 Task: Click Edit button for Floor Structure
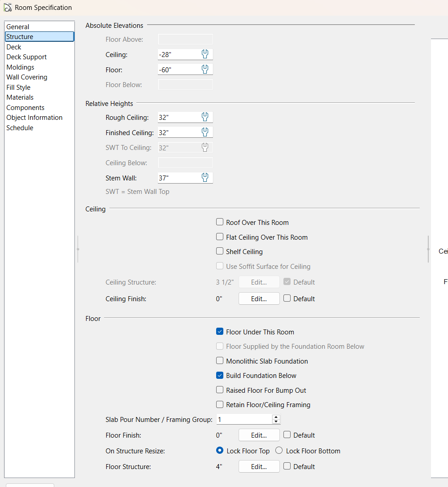pyautogui.click(x=259, y=466)
